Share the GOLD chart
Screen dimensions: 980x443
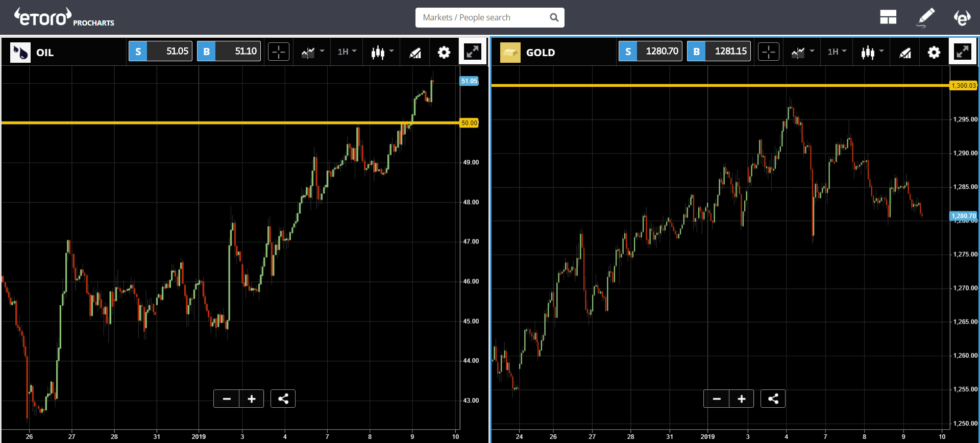[773, 399]
